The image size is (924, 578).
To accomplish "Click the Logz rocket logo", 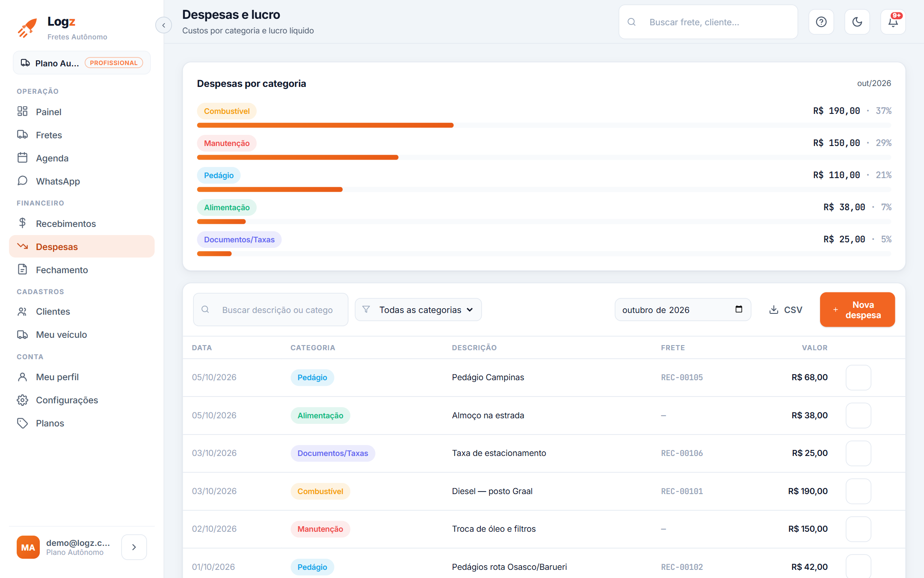I will [27, 28].
